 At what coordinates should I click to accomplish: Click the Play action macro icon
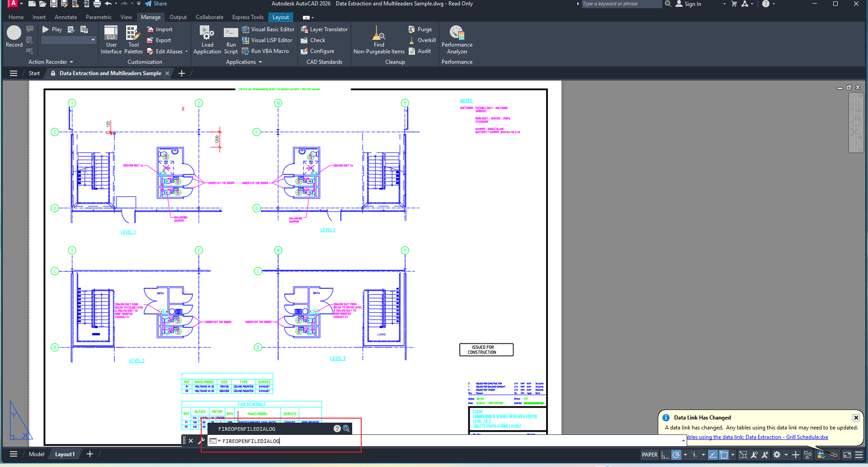tap(46, 29)
